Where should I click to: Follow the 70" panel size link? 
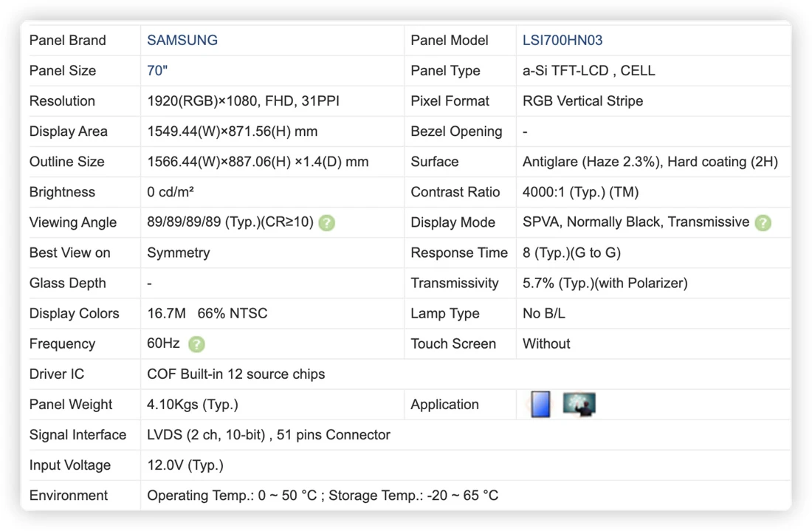click(x=157, y=70)
